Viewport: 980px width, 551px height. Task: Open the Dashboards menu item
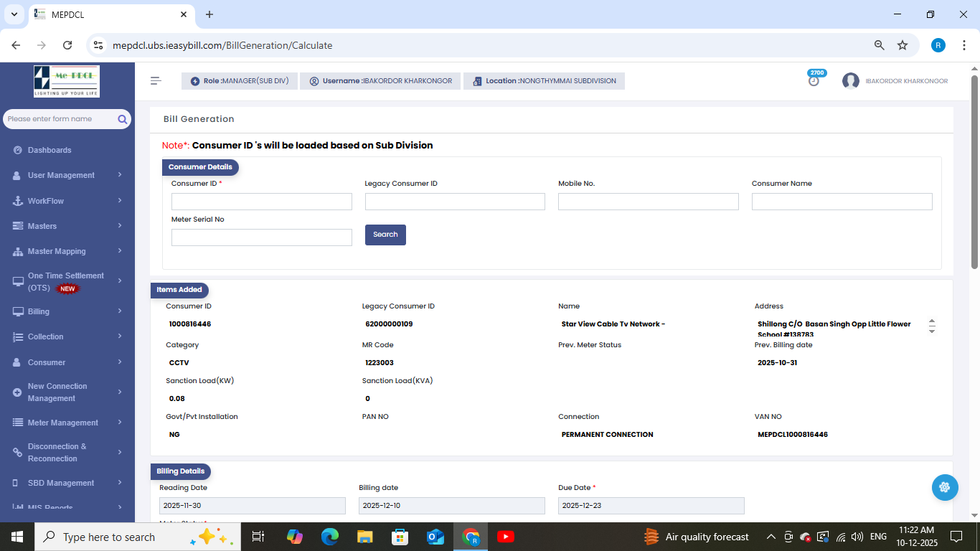(x=50, y=150)
